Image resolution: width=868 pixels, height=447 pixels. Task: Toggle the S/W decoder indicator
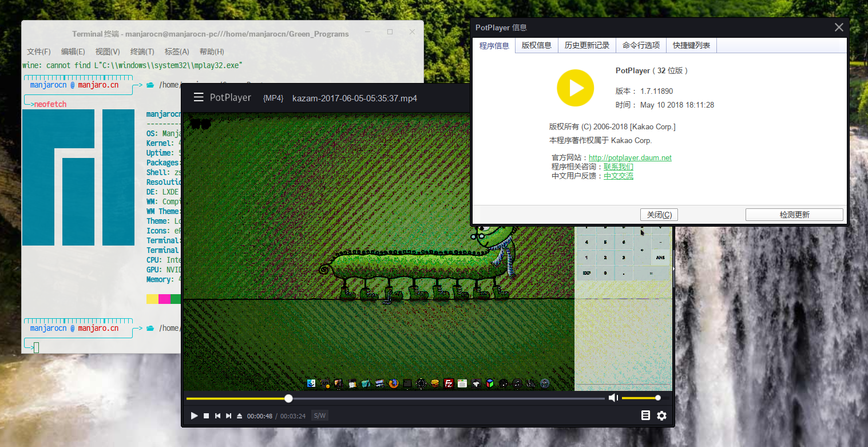click(319, 416)
